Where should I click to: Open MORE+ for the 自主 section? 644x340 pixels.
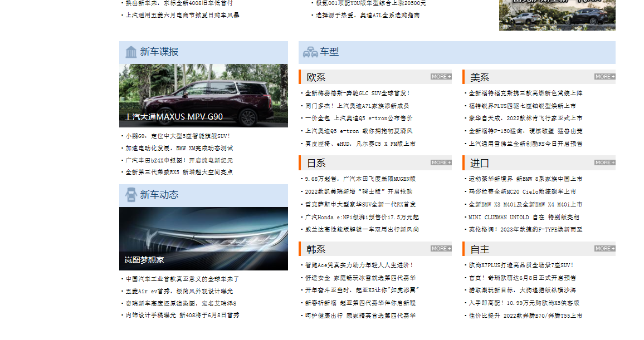point(604,249)
